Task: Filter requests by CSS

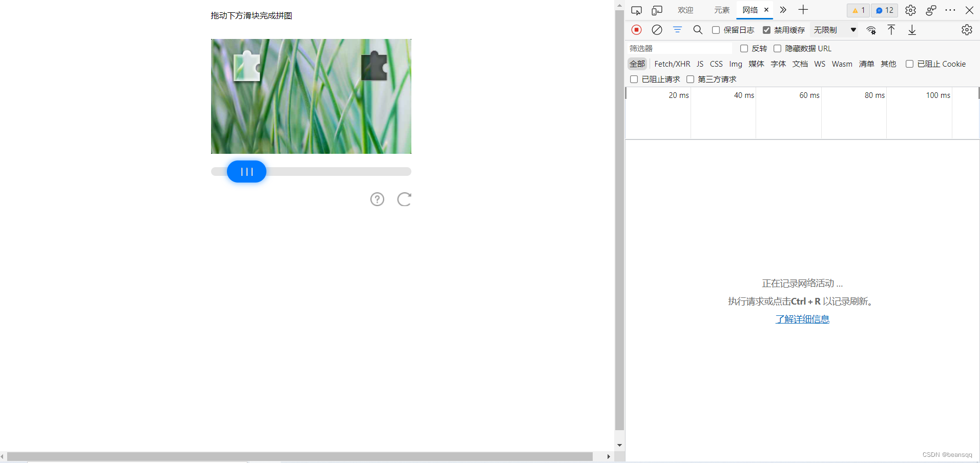Action: click(716, 64)
